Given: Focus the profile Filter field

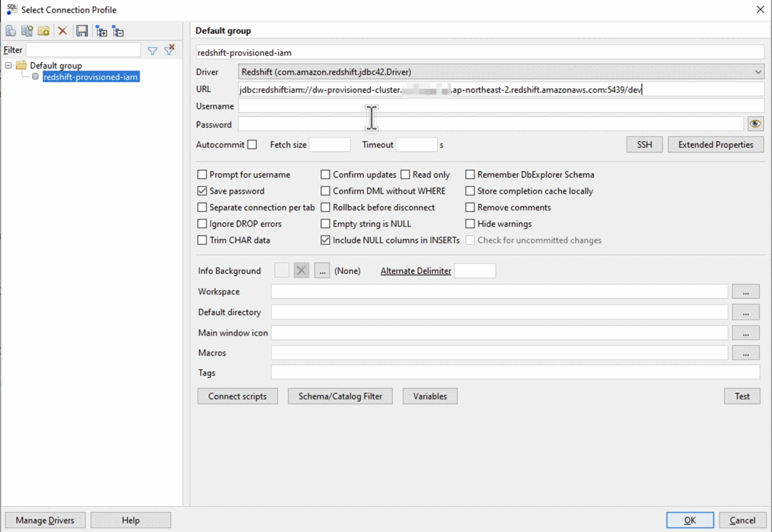Looking at the screenshot, I should tap(83, 50).
